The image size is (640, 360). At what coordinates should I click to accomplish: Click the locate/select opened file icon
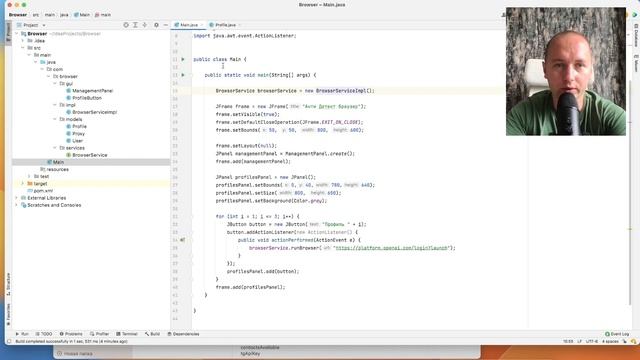pyautogui.click(x=126, y=25)
